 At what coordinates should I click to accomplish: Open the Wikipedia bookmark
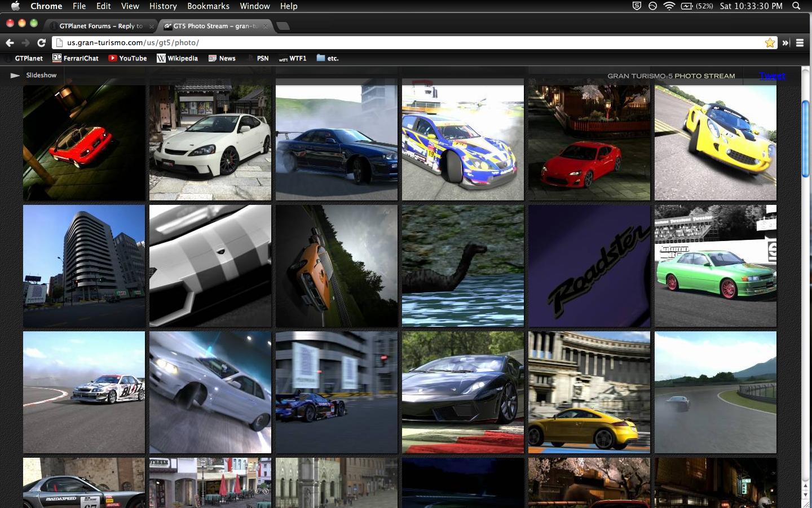click(x=178, y=58)
